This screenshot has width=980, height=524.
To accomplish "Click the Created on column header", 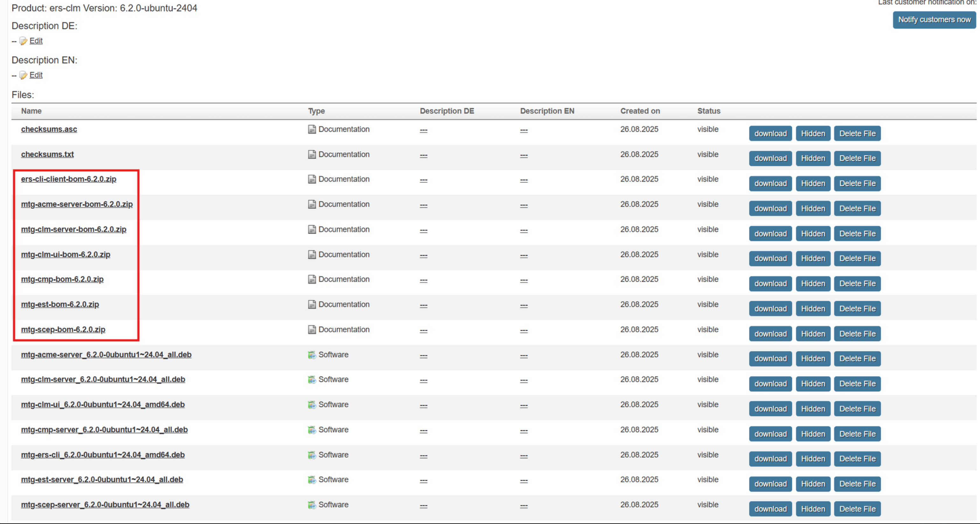I will click(640, 111).
